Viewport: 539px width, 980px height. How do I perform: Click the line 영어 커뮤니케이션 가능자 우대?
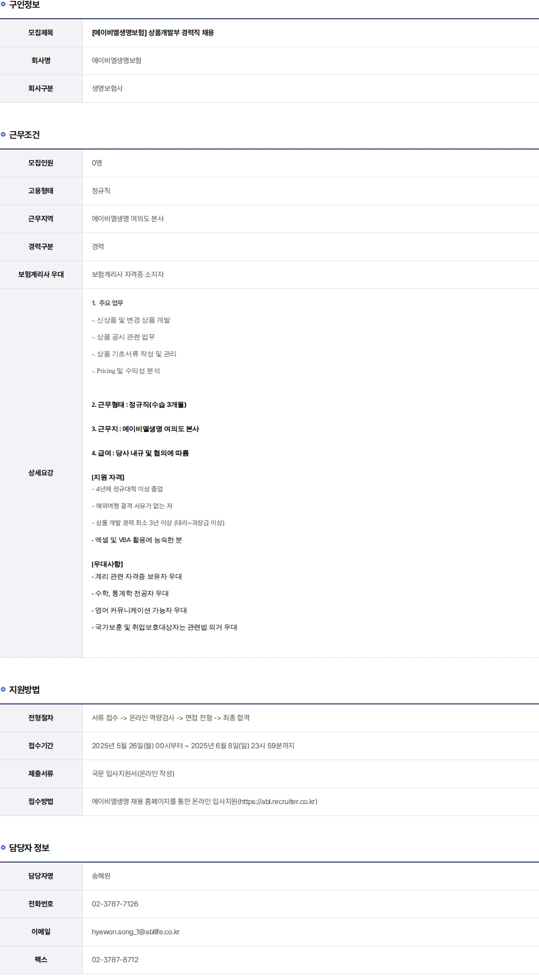click(x=139, y=611)
